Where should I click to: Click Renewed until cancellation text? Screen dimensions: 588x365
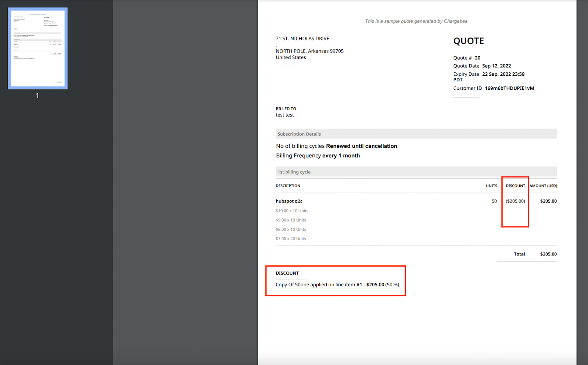[362, 146]
